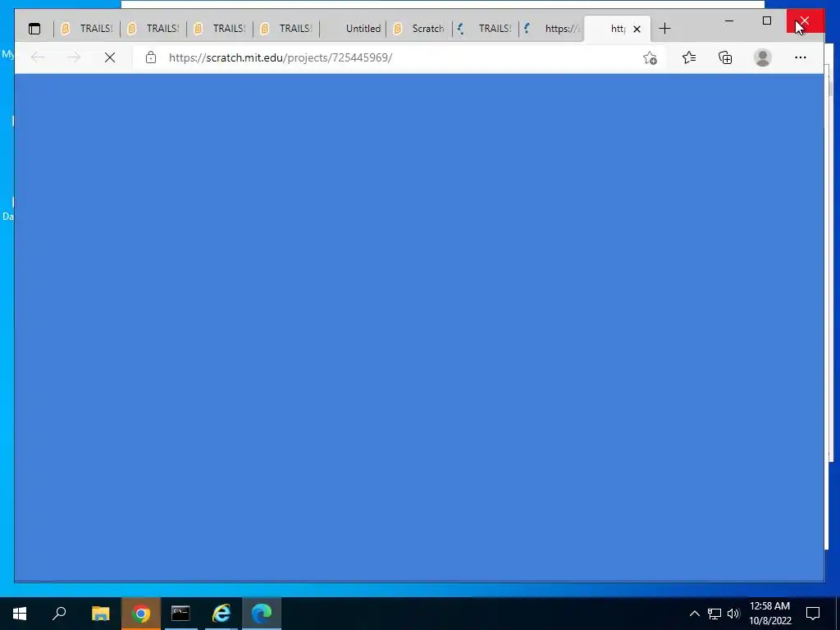The image size is (840, 630).
Task: Show hidden system tray icons
Action: (x=694, y=614)
